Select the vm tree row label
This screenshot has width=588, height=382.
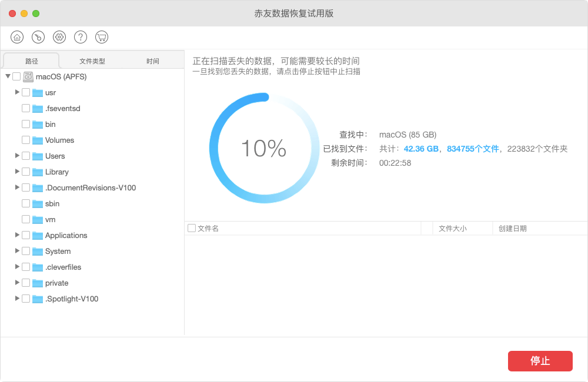pyautogui.click(x=50, y=220)
